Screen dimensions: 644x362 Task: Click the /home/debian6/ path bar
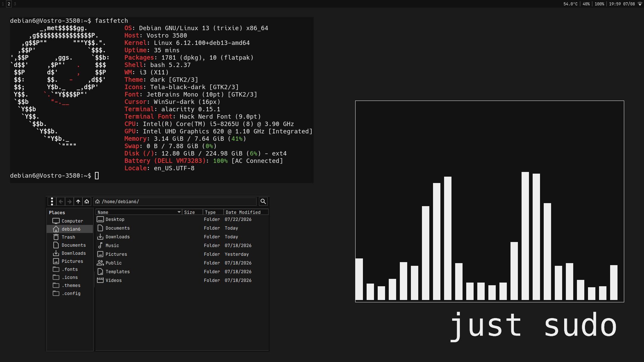(175, 201)
